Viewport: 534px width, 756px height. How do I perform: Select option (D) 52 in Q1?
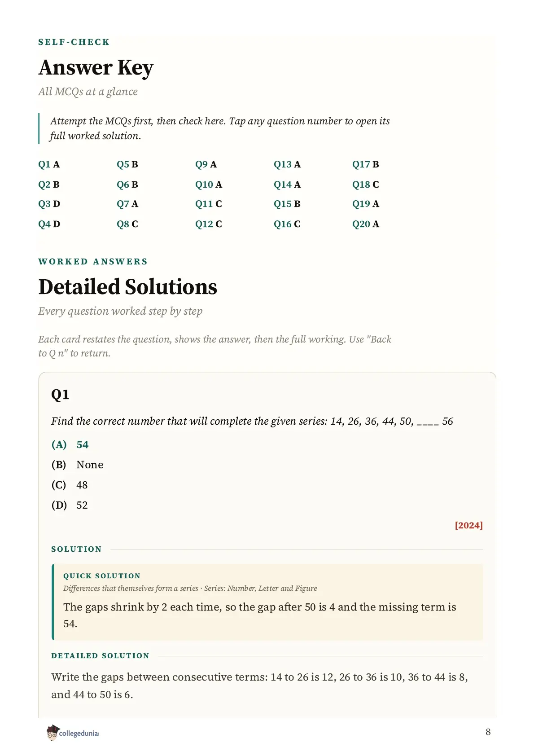[x=70, y=505]
